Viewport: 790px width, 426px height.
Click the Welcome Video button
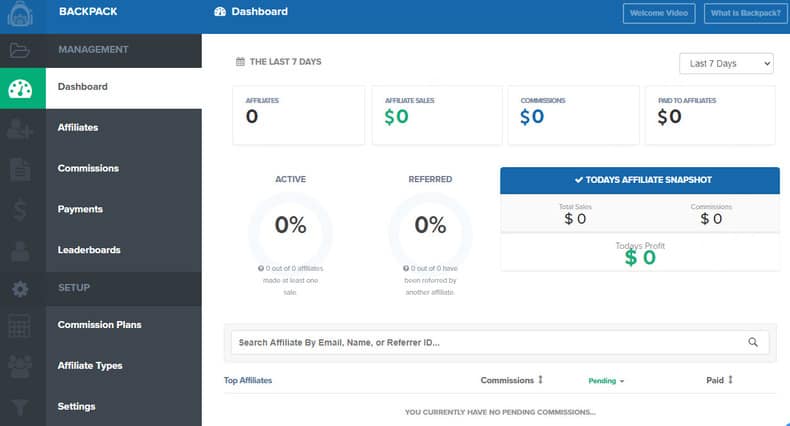(x=659, y=13)
